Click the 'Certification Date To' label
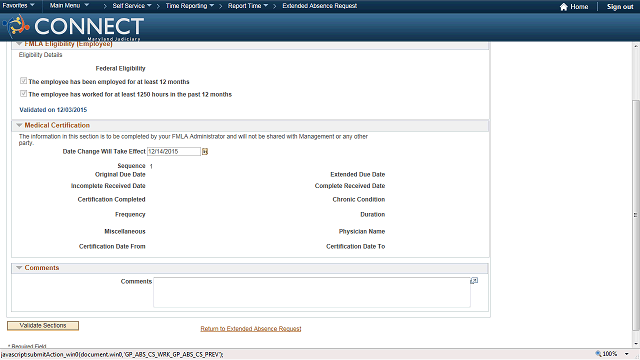Image resolution: width=640 pixels, height=360 pixels. (x=356, y=247)
